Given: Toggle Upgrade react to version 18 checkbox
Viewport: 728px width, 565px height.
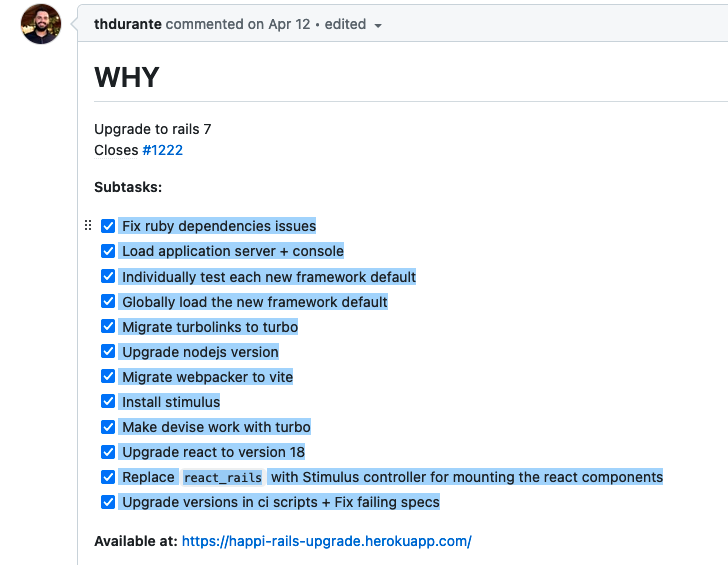Looking at the screenshot, I should [108, 452].
